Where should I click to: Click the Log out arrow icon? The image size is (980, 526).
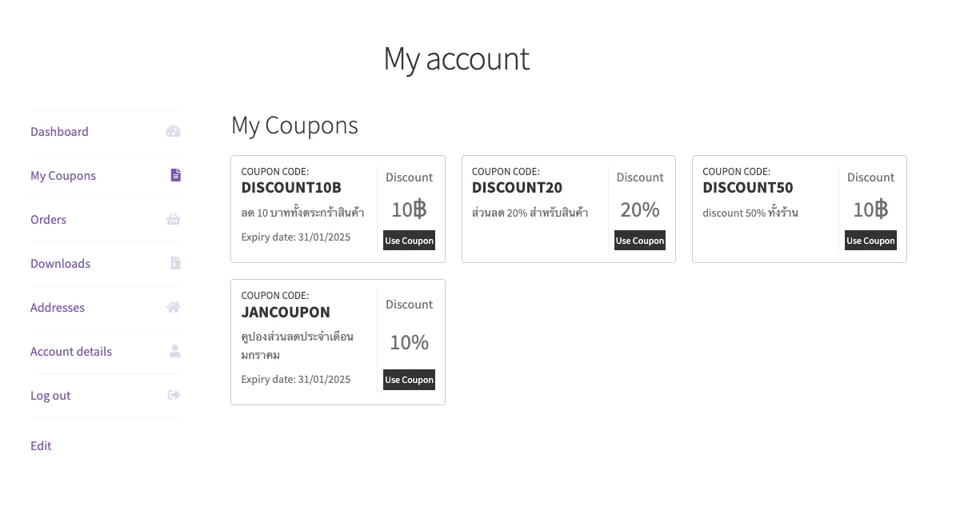(x=174, y=396)
